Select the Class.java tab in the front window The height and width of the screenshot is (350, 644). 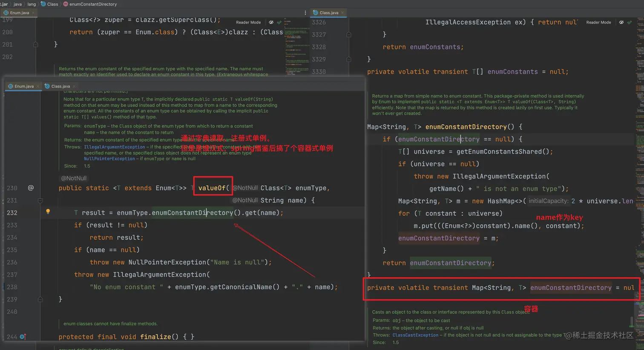tap(60, 86)
